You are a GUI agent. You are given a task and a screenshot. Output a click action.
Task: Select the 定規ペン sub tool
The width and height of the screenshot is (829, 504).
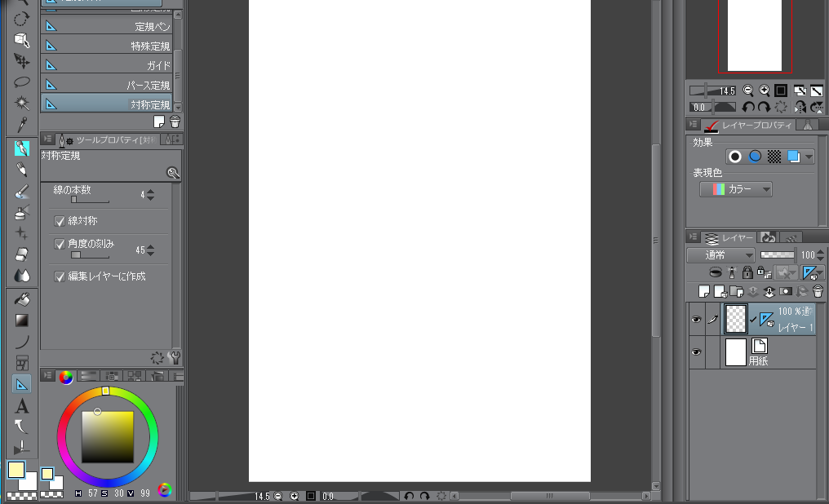107,26
